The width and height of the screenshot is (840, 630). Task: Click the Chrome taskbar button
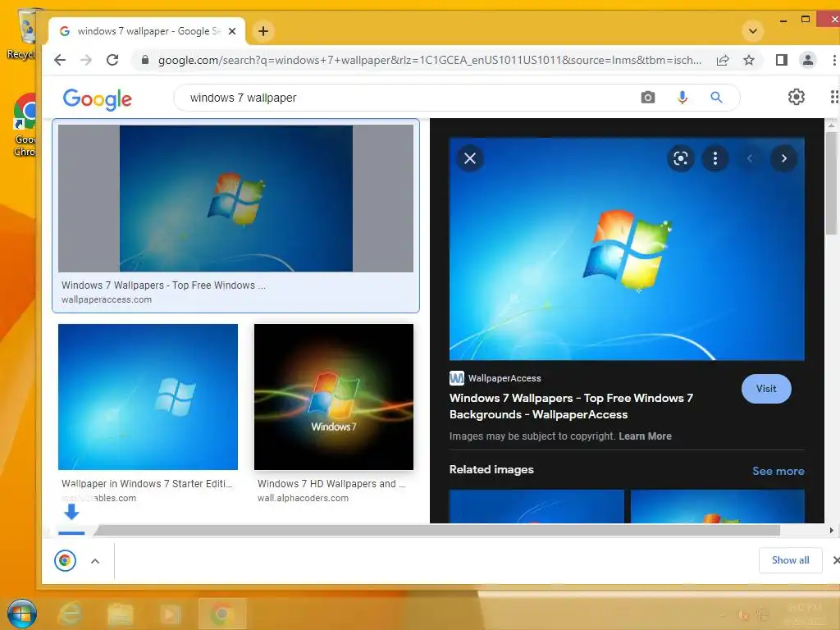click(221, 614)
